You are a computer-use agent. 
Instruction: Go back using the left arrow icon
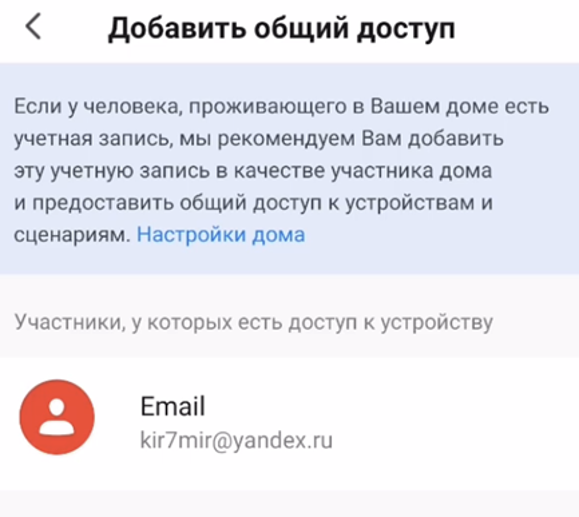33,26
